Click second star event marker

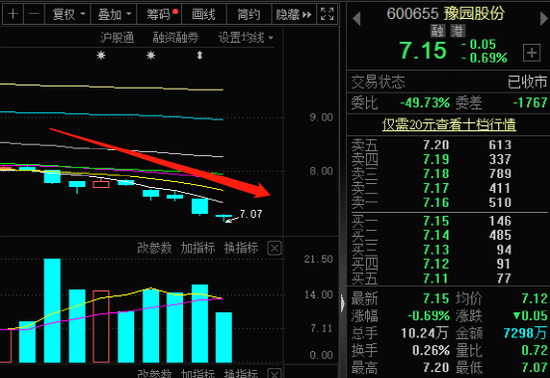point(151,55)
